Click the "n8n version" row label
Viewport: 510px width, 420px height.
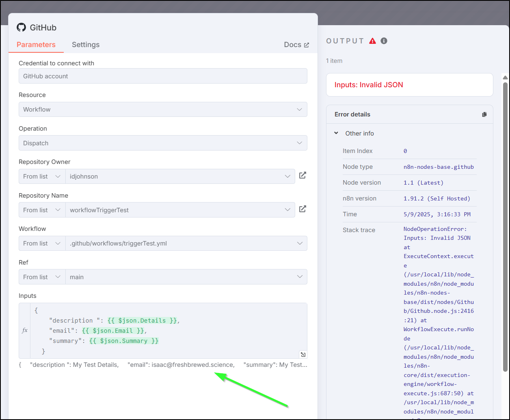tap(360, 198)
